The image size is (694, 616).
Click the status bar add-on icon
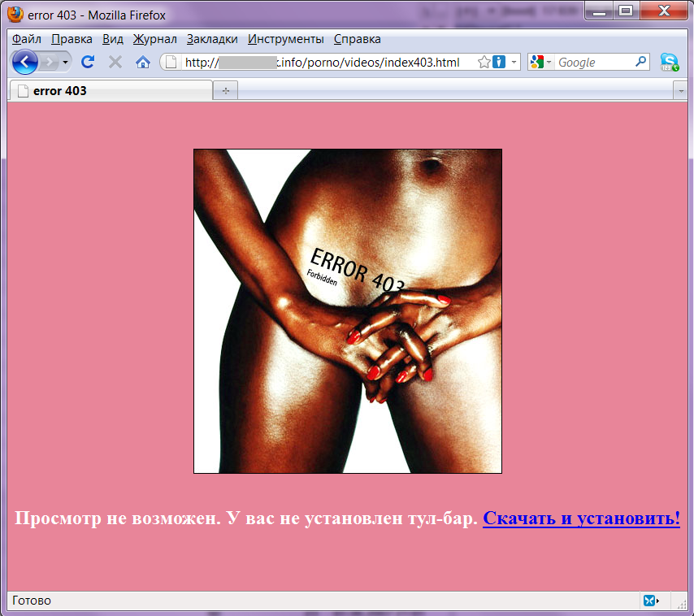(650, 601)
